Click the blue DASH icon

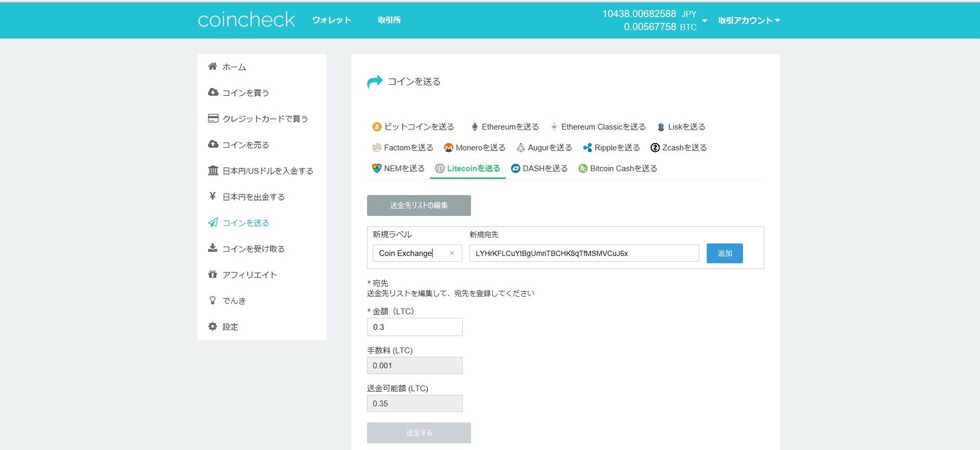tap(516, 168)
